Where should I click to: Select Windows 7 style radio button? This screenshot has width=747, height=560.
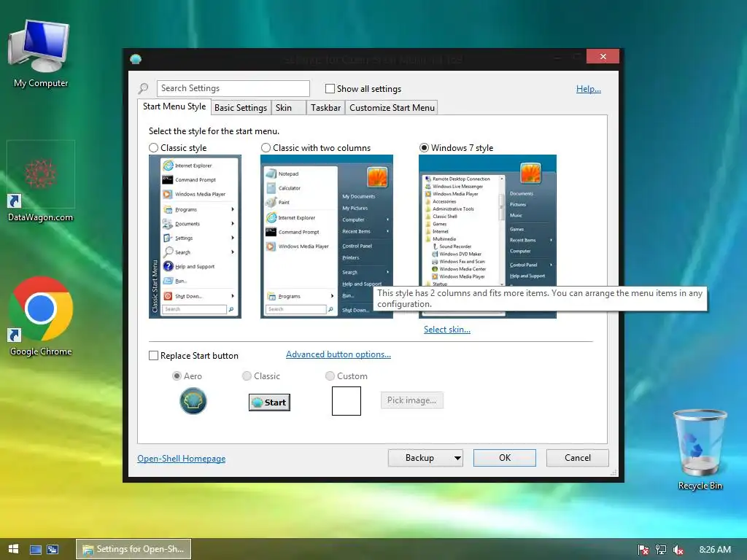[x=424, y=148]
